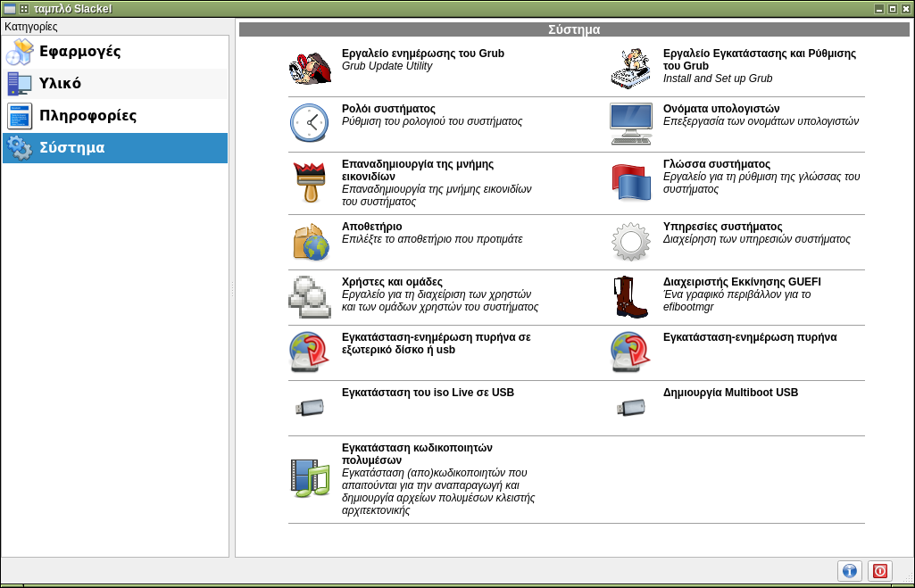Select the Εφαρμογές category
Viewport: 915px width, 588px height.
(79, 52)
